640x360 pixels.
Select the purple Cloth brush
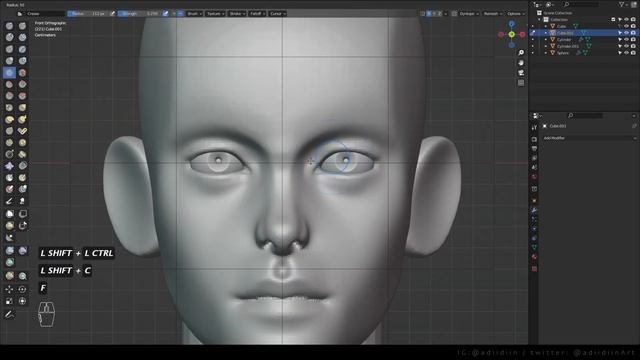tap(9, 166)
